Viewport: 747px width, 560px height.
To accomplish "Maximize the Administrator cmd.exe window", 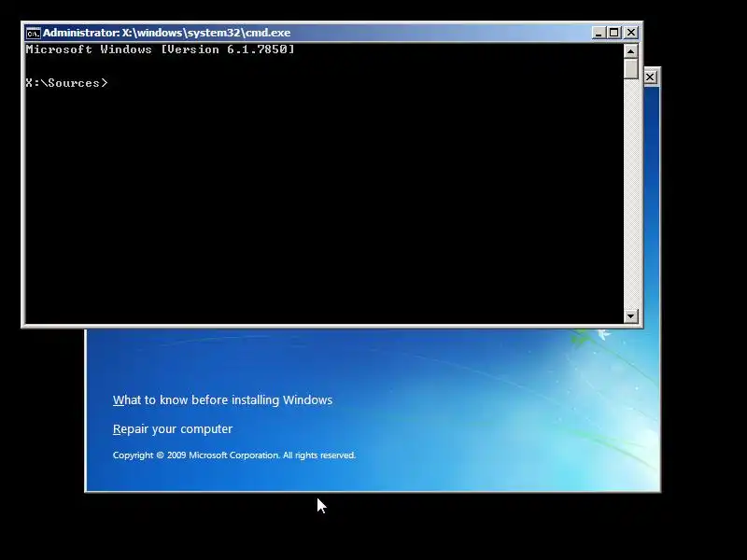I will tap(614, 33).
